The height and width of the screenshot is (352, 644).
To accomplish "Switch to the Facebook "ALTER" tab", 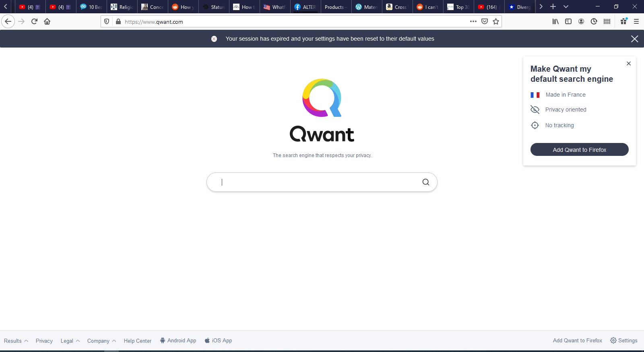I will click(x=305, y=7).
